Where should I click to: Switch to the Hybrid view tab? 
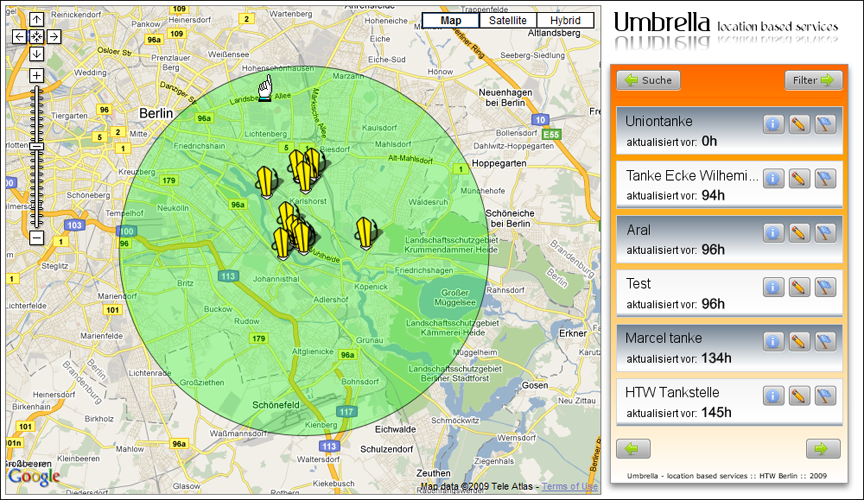pos(565,20)
